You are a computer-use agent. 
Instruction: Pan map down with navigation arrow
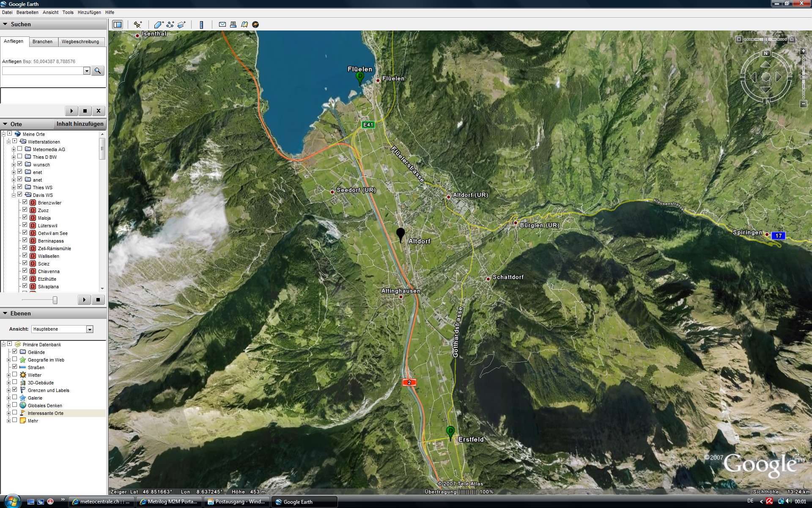coord(766,90)
